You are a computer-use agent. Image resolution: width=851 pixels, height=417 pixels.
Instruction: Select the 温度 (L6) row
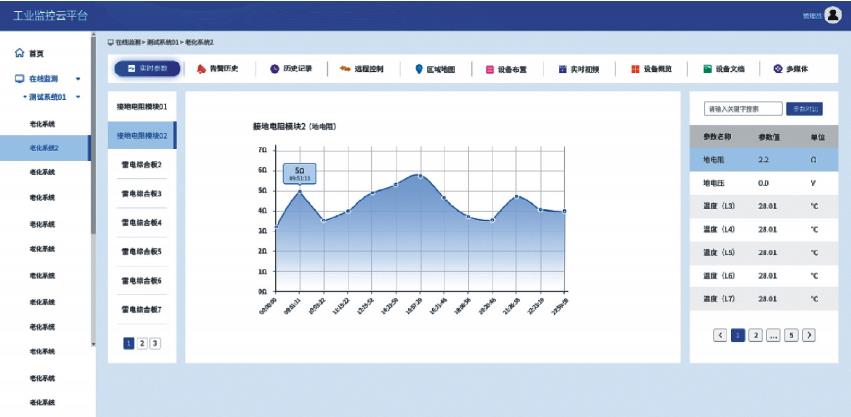click(764, 276)
